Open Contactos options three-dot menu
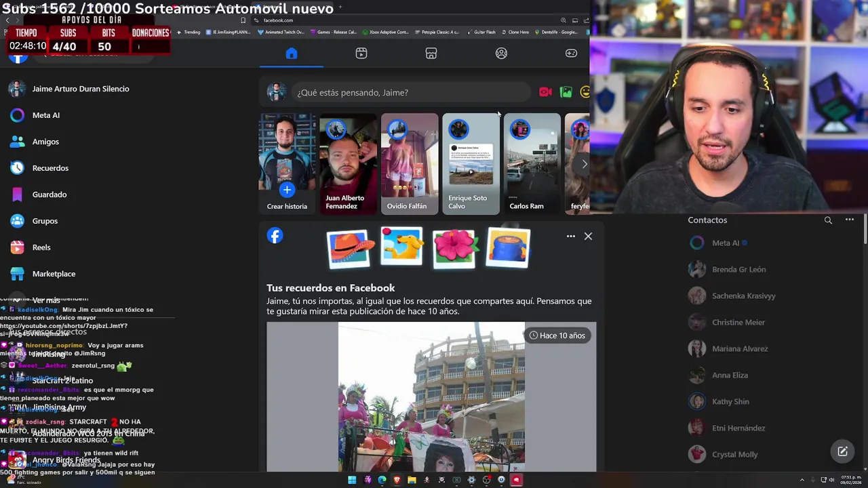This screenshot has height=488, width=868. 849,220
